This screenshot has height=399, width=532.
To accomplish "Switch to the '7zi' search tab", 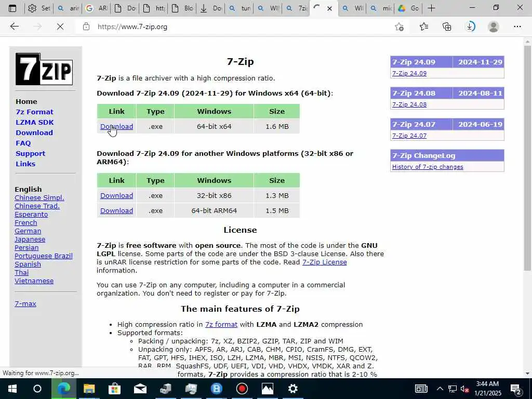I will pos(296,8).
